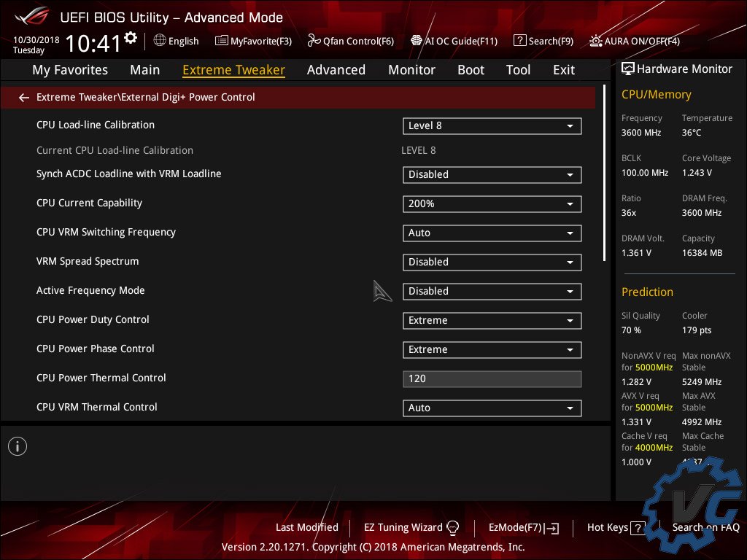Open Synch ACDC Loadline dropdown
This screenshot has width=747, height=560.
click(492, 175)
